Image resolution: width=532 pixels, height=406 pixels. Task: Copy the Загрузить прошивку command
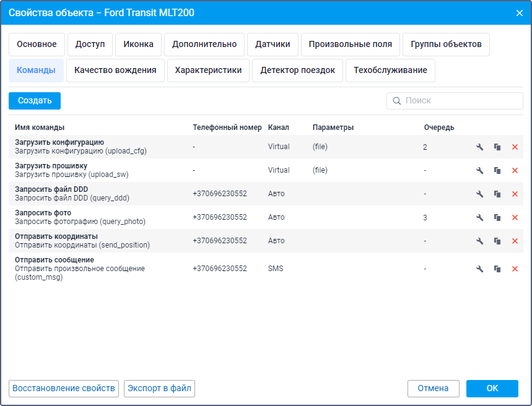(x=497, y=171)
